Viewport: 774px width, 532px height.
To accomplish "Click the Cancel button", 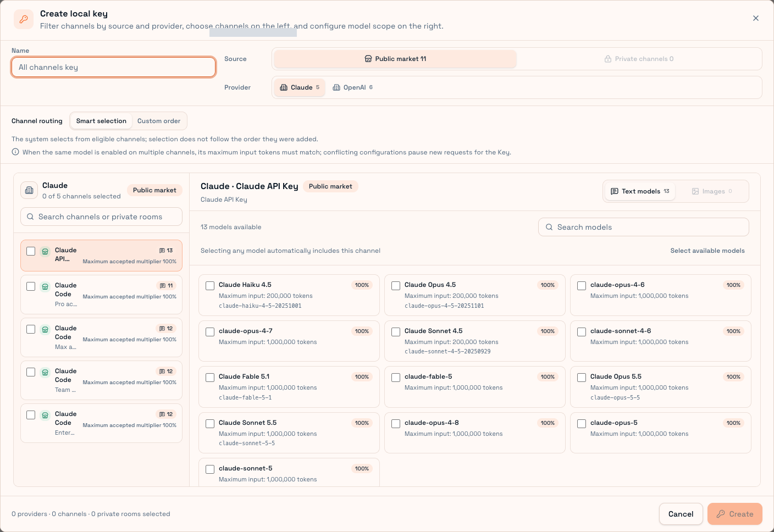I will [x=681, y=514].
